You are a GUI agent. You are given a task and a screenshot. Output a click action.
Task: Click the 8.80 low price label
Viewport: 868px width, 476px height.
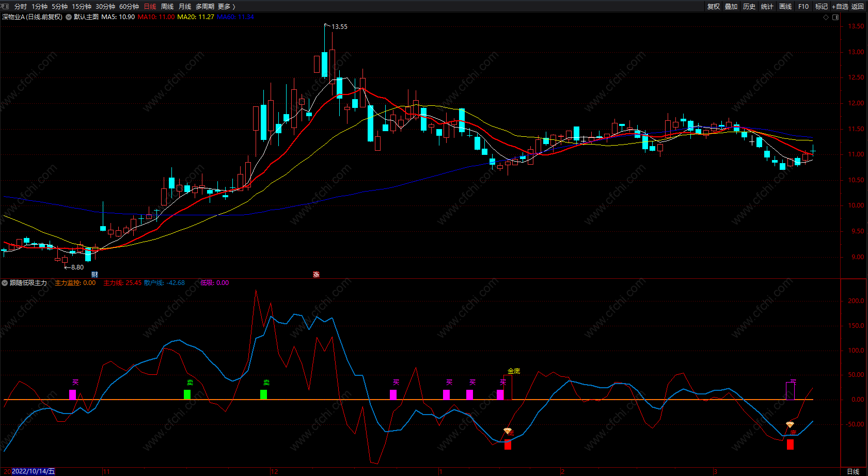77,267
